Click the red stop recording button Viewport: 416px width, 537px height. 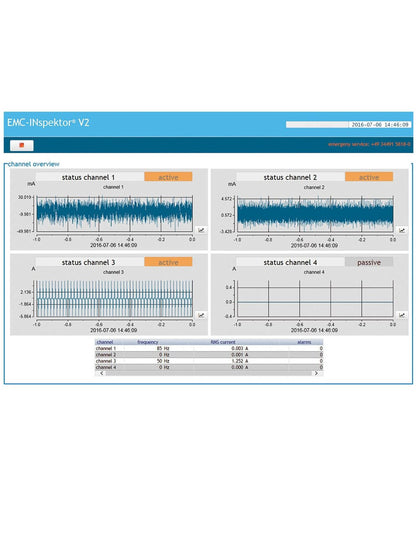[22, 145]
